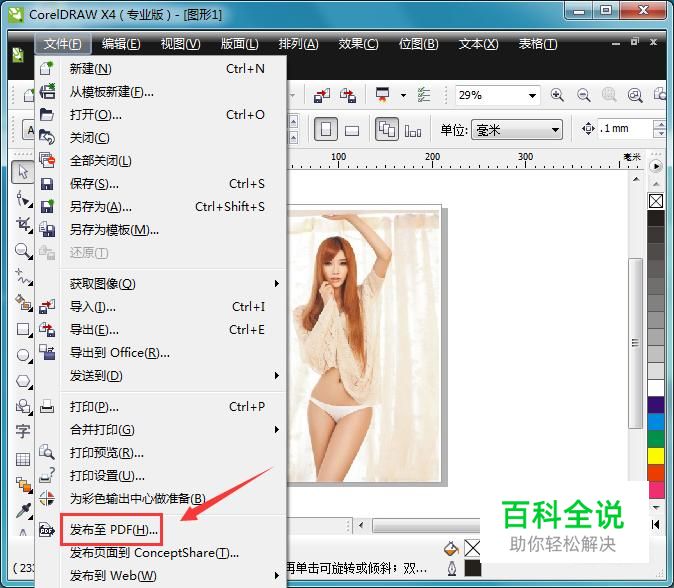
Task: Click the zoom out magnifier icon
Action: (x=583, y=95)
